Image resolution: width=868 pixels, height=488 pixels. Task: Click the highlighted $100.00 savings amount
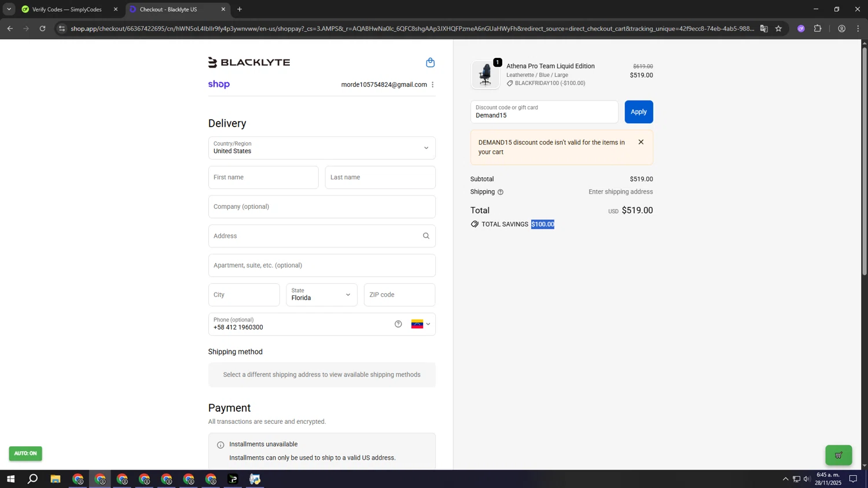click(543, 224)
